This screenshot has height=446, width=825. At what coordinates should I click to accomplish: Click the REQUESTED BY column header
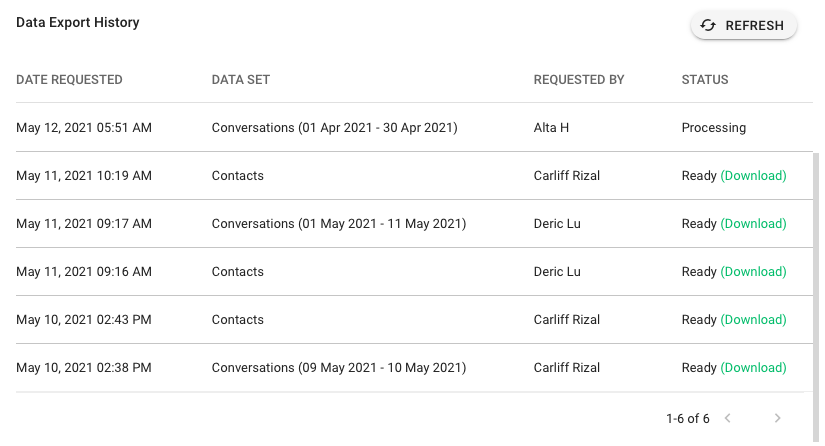click(579, 79)
